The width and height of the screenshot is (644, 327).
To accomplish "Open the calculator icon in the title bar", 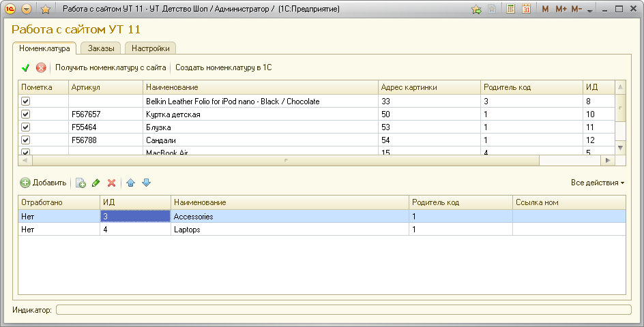I will 510,10.
